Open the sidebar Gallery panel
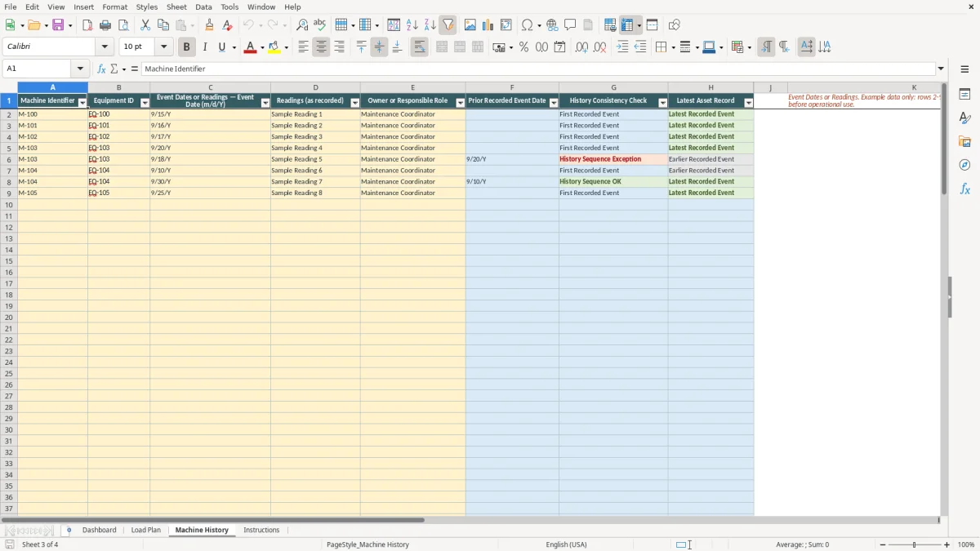The width and height of the screenshot is (980, 551). click(964, 141)
